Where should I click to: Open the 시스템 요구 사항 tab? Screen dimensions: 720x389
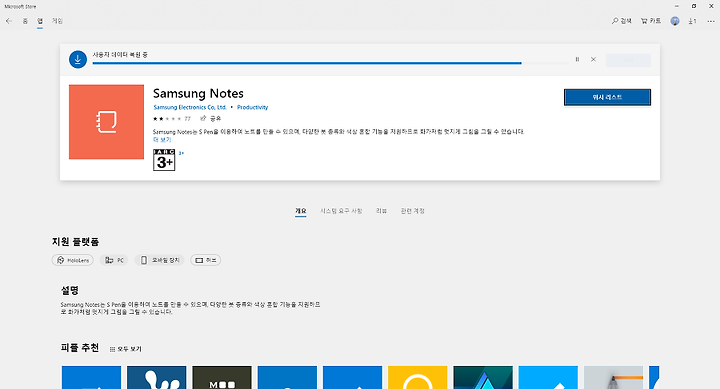341,211
